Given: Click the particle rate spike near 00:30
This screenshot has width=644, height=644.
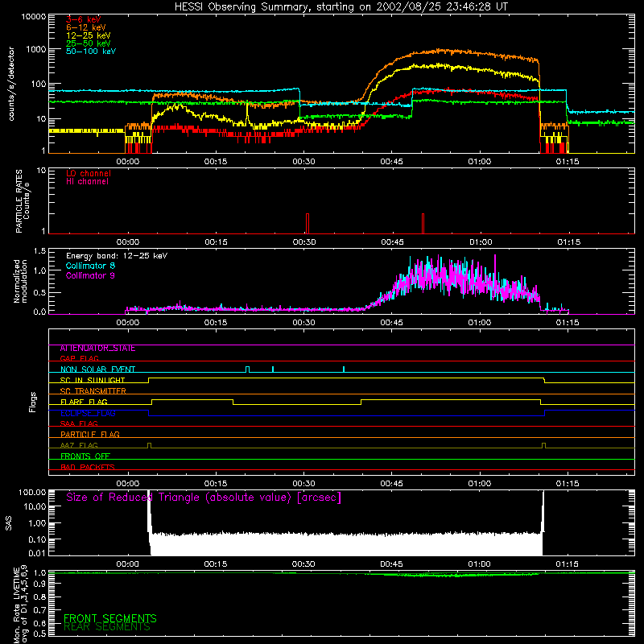Looking at the screenshot, I should tap(308, 224).
